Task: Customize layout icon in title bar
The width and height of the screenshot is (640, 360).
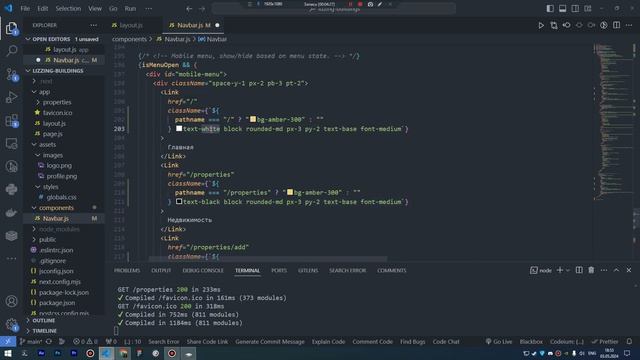Action: [x=588, y=8]
